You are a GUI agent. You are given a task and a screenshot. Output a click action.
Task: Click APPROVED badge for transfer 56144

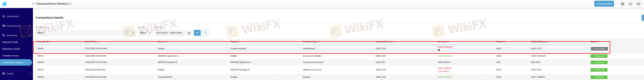pos(599,56)
